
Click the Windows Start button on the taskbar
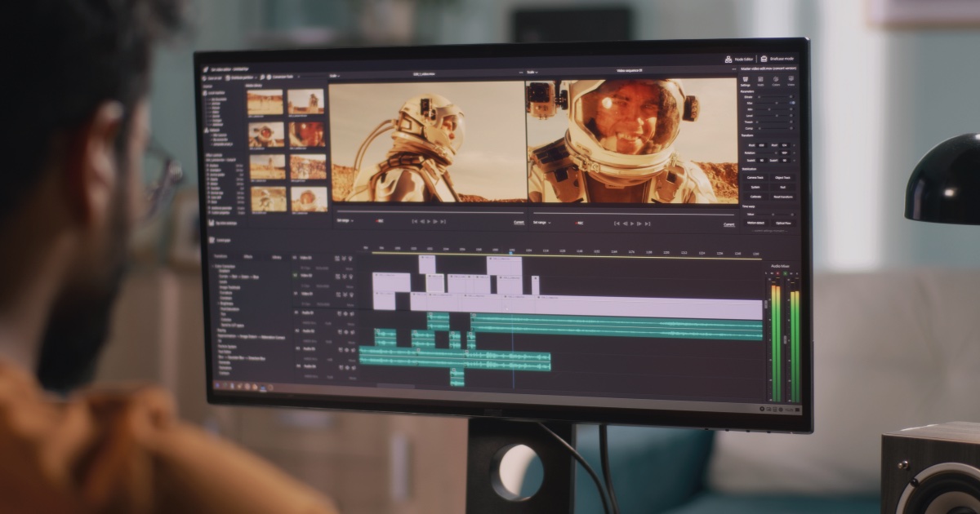[217, 385]
